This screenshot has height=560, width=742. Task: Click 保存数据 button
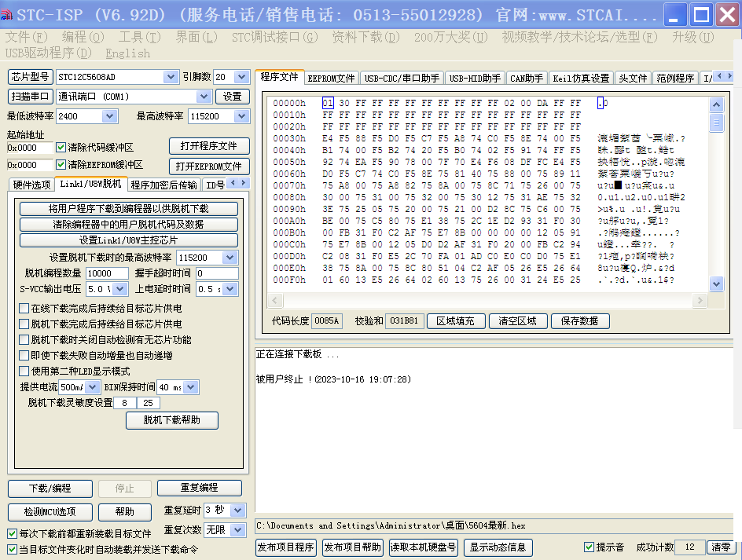point(580,321)
